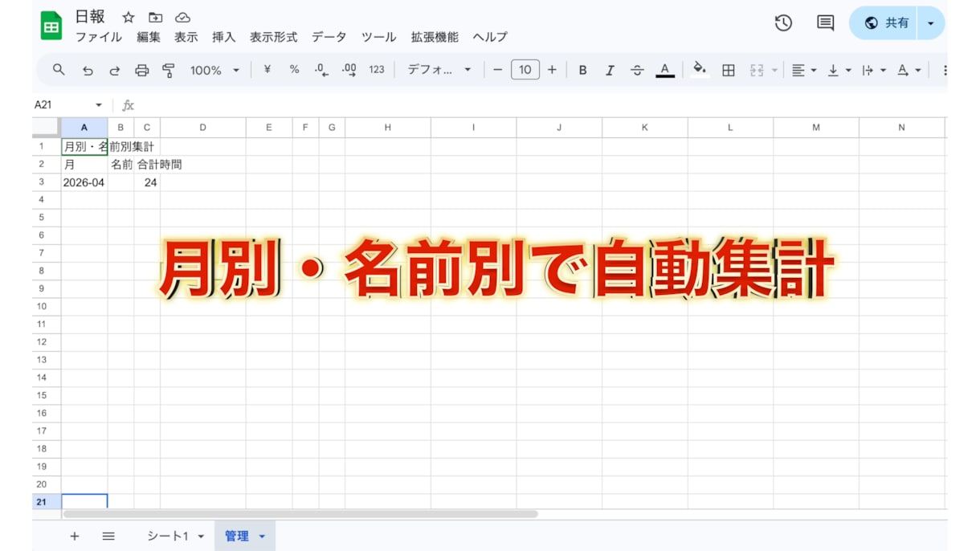Click the search menus magnifier icon
Image resolution: width=980 pixels, height=551 pixels.
[59, 70]
